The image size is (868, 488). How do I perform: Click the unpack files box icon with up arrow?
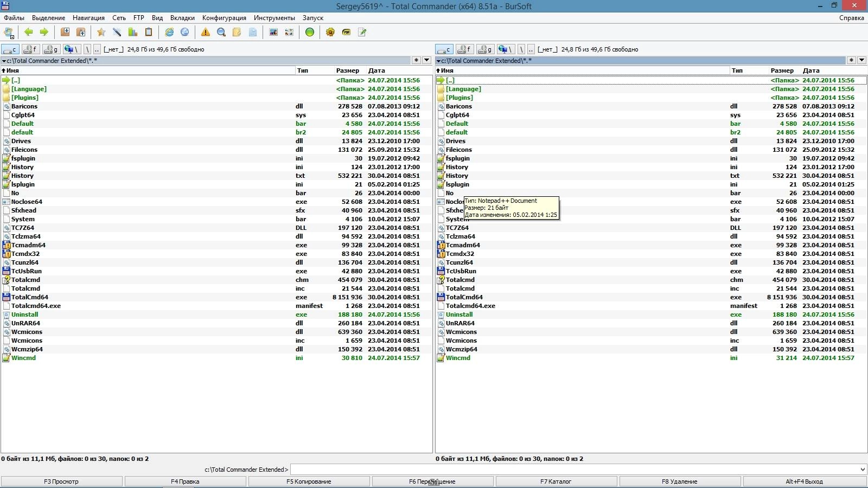point(81,32)
